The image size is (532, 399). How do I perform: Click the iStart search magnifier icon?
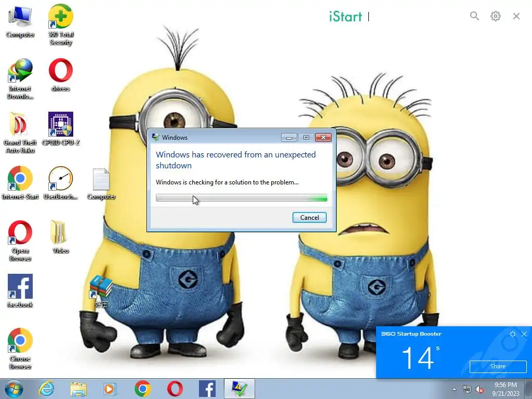coord(474,16)
